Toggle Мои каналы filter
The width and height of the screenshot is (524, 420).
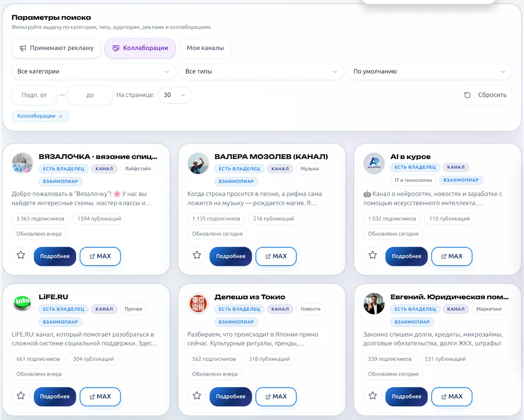click(205, 48)
